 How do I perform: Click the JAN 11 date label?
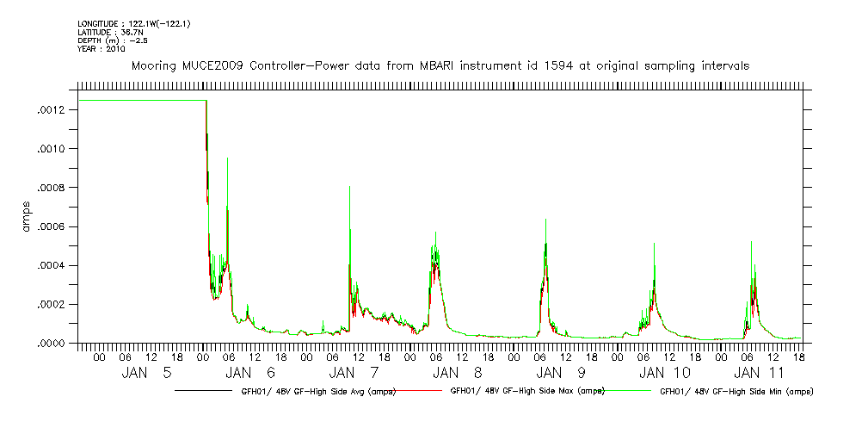[756, 373]
